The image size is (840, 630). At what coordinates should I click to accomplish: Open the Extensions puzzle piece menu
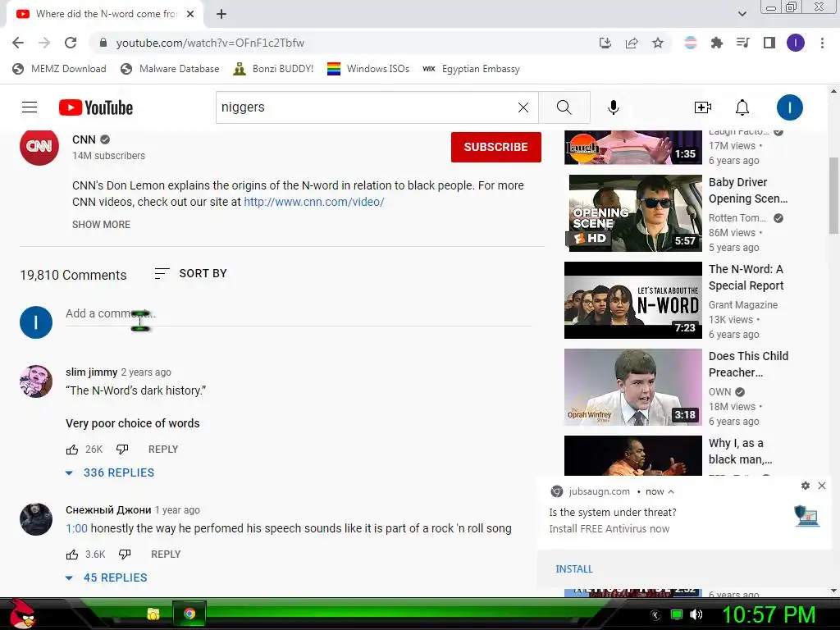tap(716, 43)
